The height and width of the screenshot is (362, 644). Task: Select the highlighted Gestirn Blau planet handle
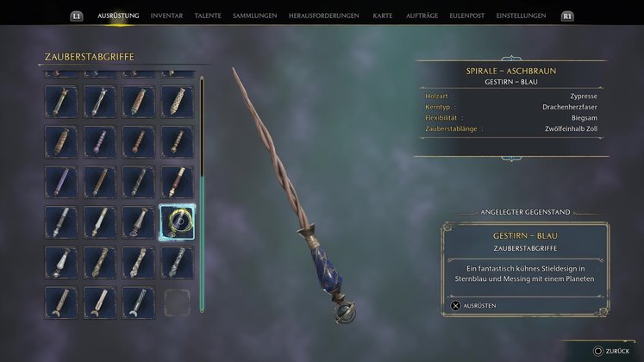177,222
